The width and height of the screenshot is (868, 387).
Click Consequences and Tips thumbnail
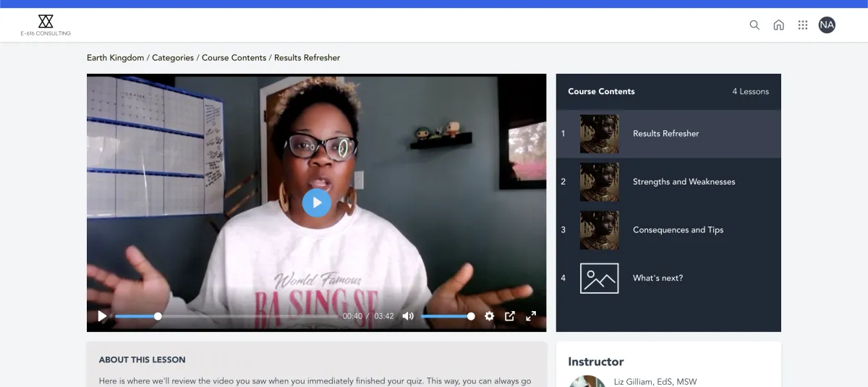point(600,230)
